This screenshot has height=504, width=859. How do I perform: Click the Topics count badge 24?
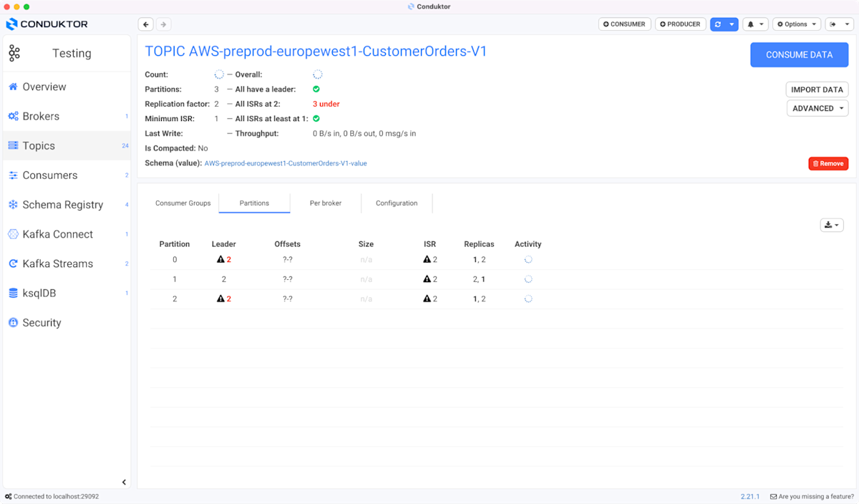[x=125, y=146]
